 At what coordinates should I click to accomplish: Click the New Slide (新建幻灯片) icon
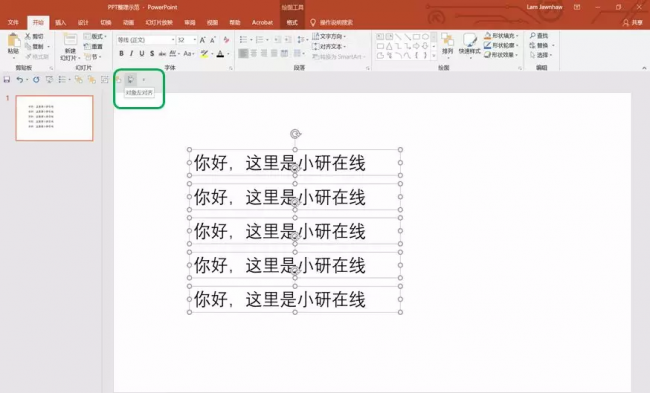tap(70, 40)
